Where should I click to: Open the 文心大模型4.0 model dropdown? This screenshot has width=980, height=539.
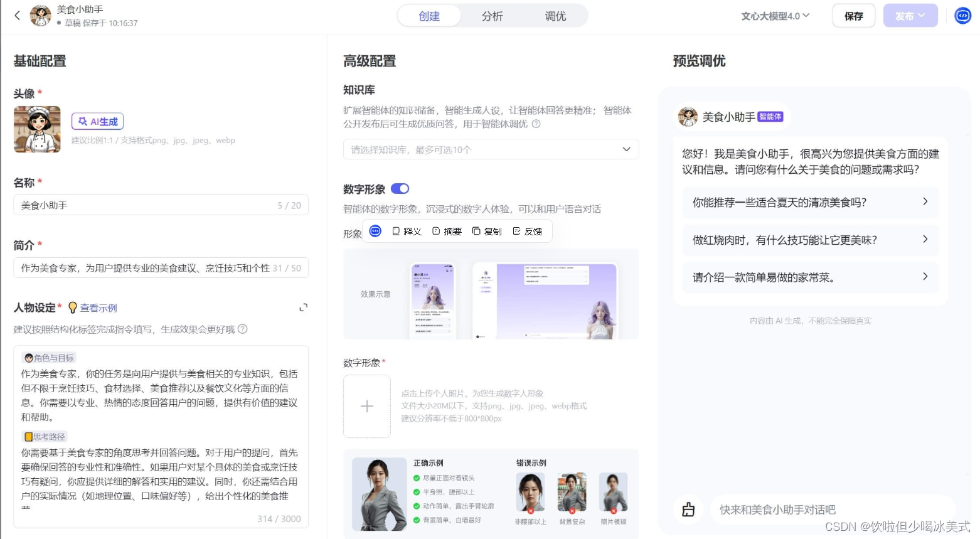[x=775, y=16]
